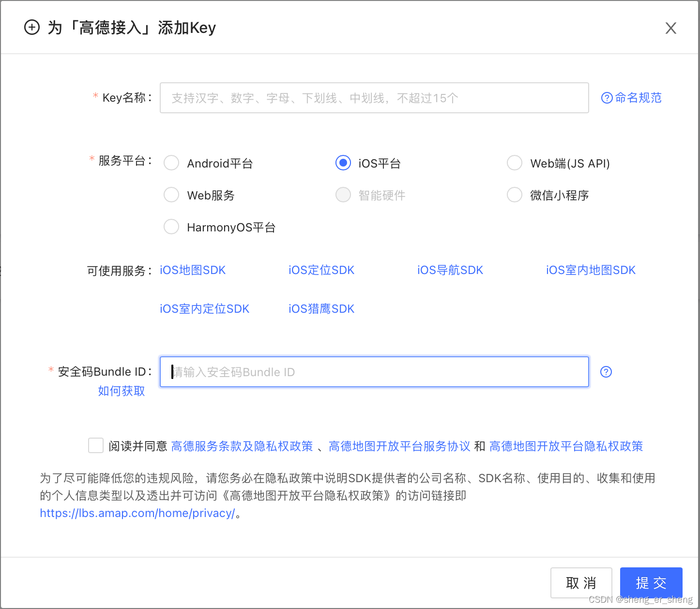Image resolution: width=700 pixels, height=609 pixels.
Task: Click the 如何获取 link
Action: (x=122, y=391)
